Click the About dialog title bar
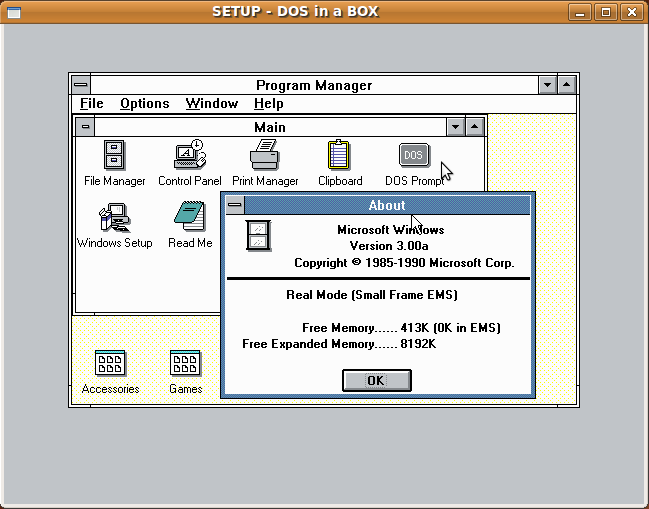Viewport: 649px width, 509px height. point(387,205)
